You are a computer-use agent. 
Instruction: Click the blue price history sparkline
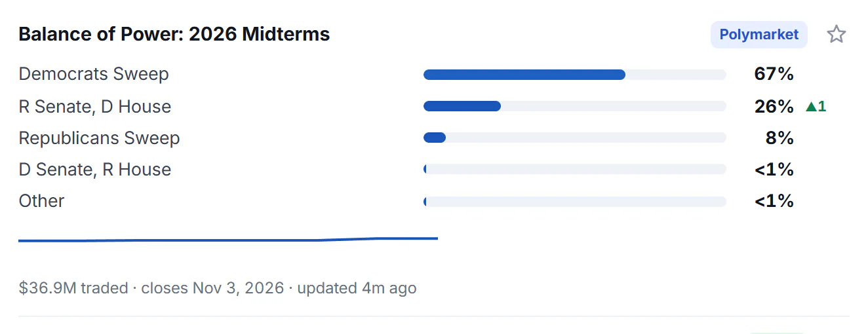tap(228, 240)
